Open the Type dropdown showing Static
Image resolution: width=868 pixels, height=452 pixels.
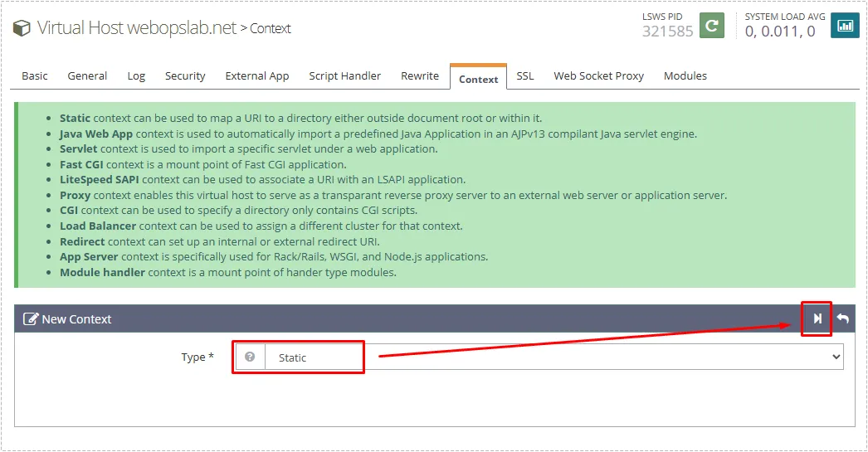pyautogui.click(x=548, y=357)
